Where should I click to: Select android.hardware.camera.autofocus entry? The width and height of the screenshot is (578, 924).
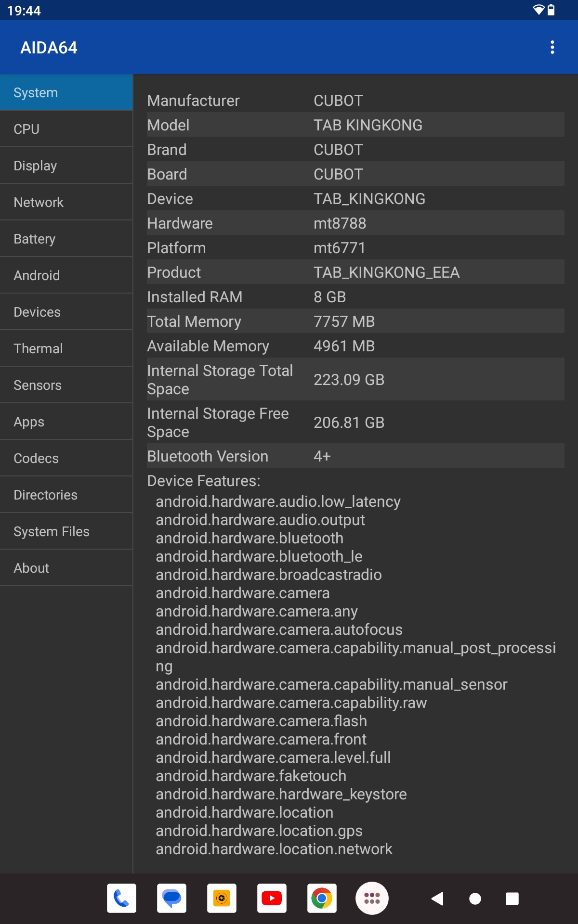279,629
